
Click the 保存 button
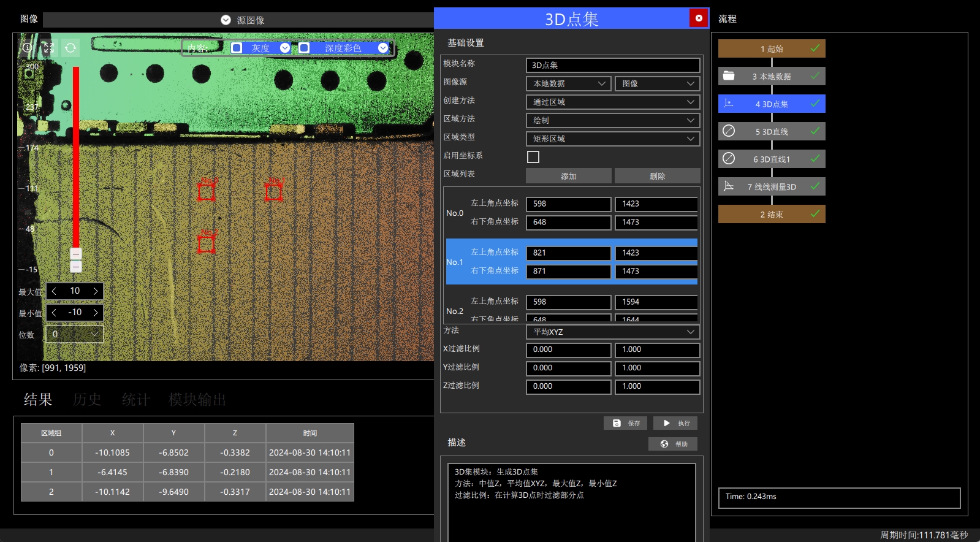click(625, 423)
